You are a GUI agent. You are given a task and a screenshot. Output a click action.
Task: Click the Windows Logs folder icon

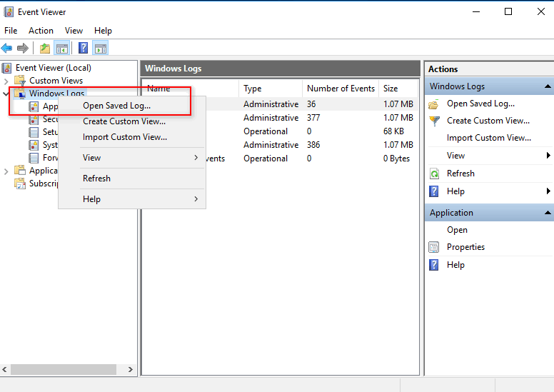(x=20, y=94)
